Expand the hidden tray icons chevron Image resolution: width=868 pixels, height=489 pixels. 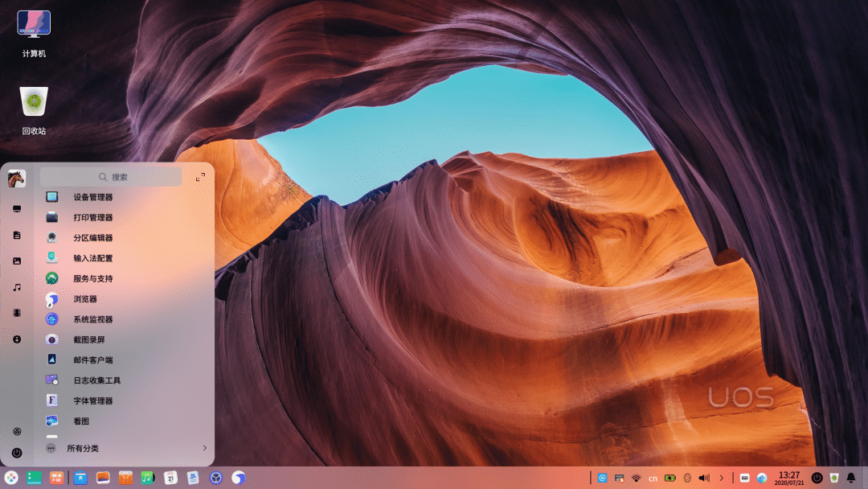[x=721, y=478]
